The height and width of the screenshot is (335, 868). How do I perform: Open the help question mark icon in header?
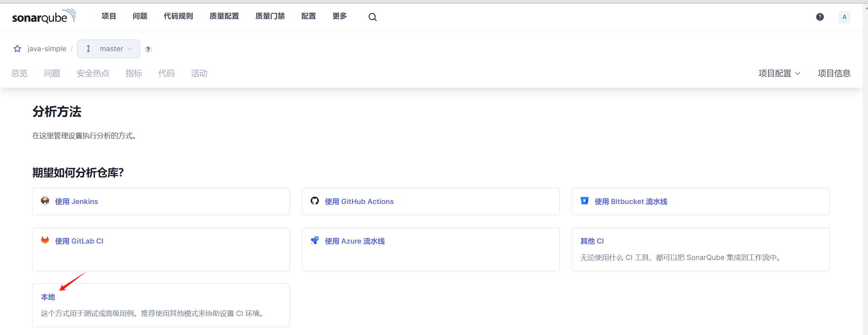[x=820, y=17]
